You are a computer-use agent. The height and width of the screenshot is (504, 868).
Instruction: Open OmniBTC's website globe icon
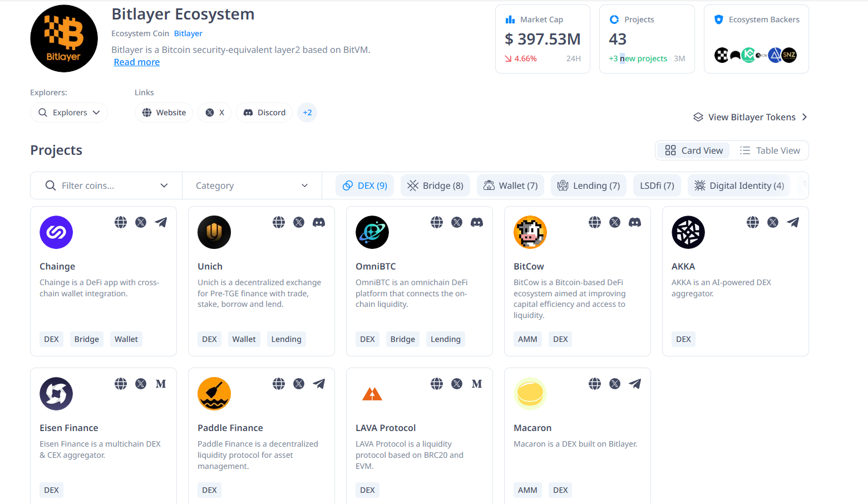(x=437, y=222)
